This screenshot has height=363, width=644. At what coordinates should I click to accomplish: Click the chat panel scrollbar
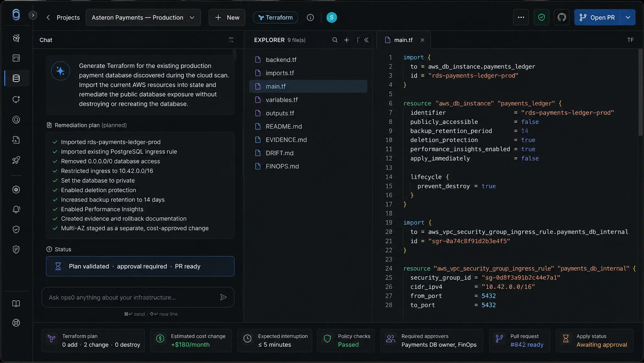click(234, 55)
